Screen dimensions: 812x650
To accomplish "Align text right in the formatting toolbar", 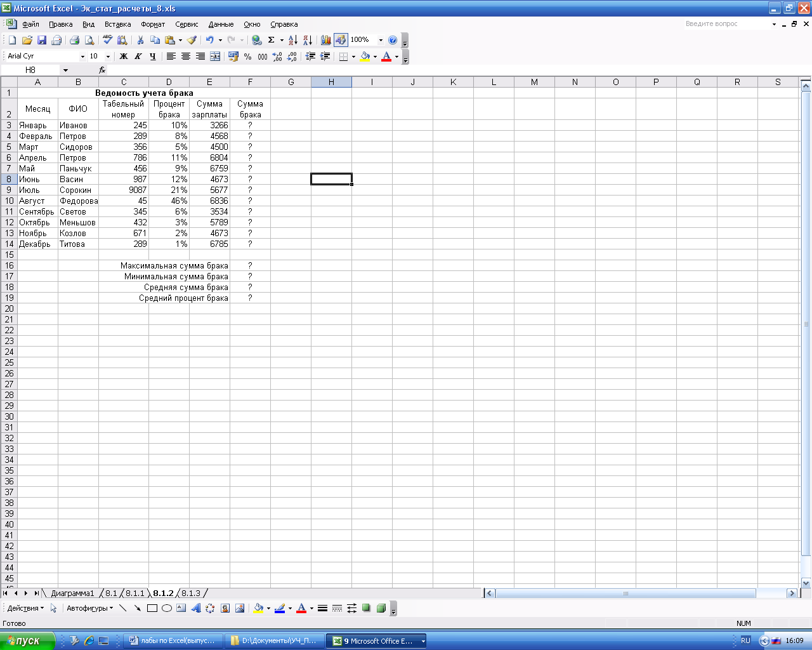I will pyautogui.click(x=200, y=56).
